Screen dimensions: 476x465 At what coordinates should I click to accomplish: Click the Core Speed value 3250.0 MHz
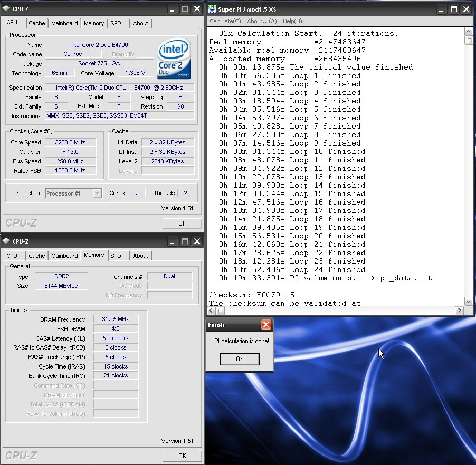70,142
